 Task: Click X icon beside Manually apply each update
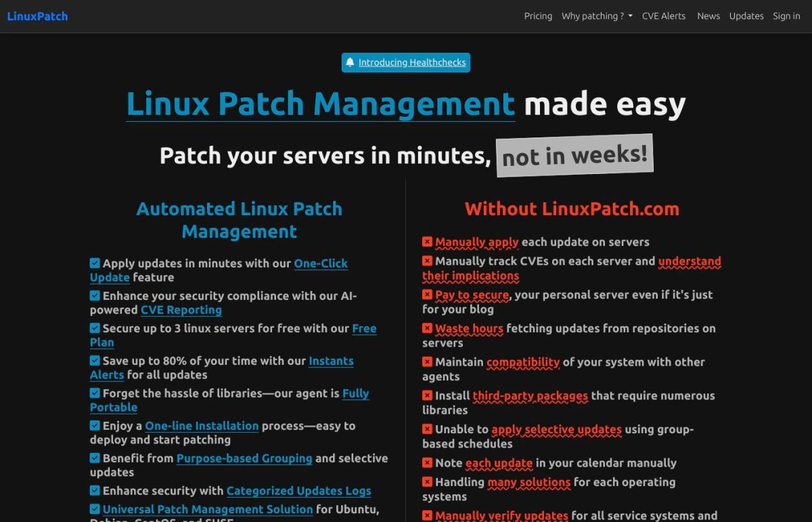pos(427,241)
